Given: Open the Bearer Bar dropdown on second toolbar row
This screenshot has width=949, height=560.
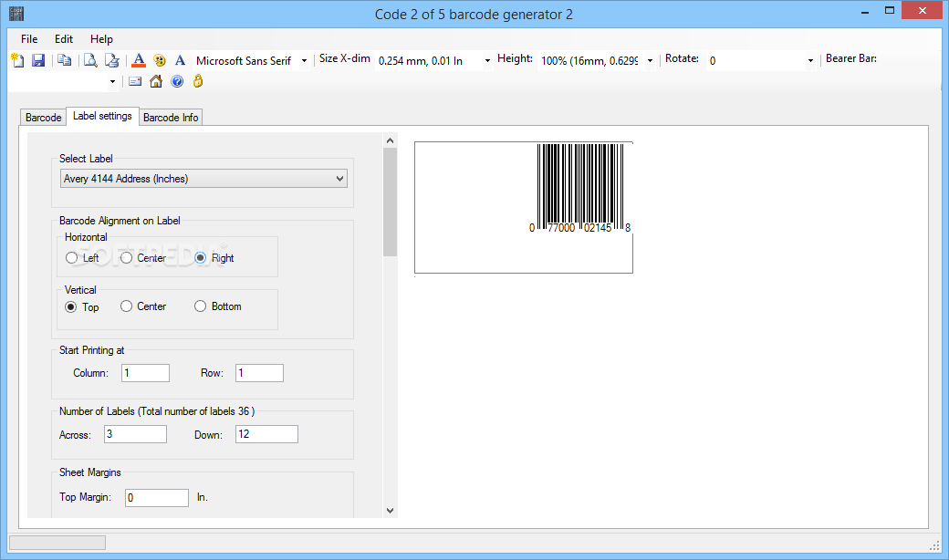Looking at the screenshot, I should click(x=112, y=81).
